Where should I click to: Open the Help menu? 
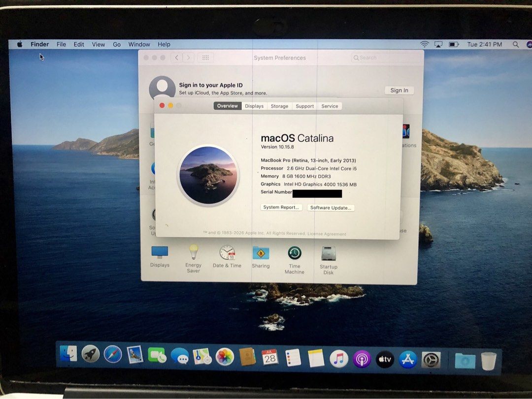(164, 44)
